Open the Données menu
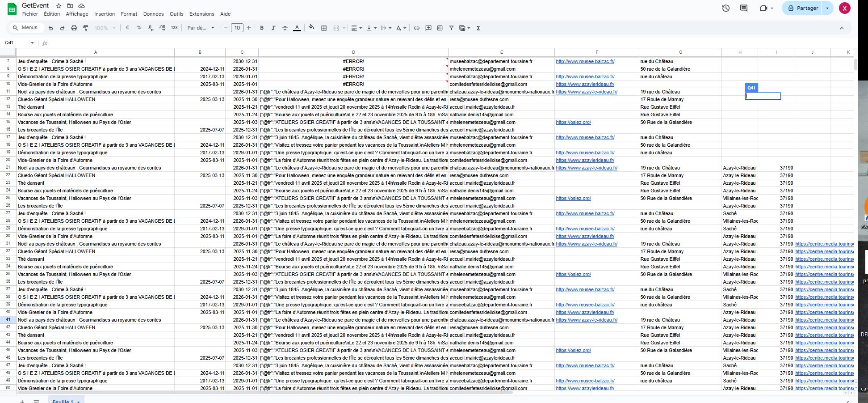This screenshot has width=868, height=403. [x=153, y=14]
